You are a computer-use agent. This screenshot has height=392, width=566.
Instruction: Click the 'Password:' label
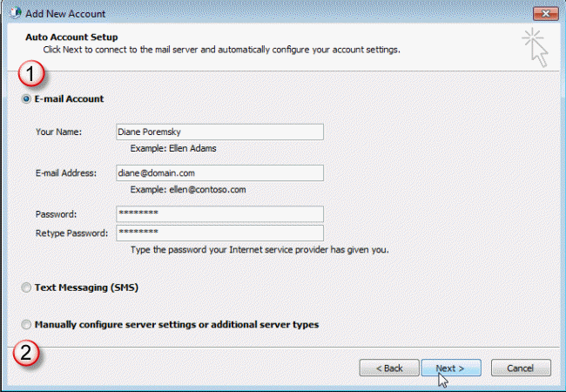(56, 214)
